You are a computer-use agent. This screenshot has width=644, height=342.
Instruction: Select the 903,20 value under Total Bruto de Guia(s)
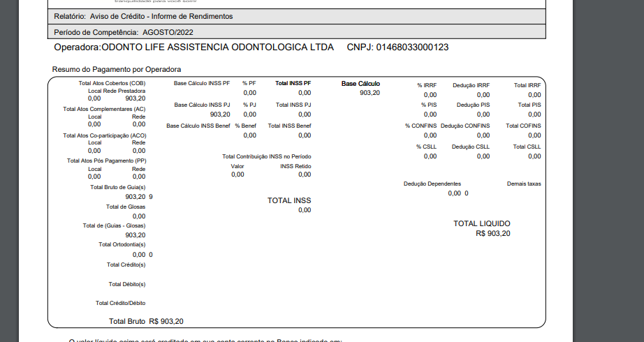click(x=136, y=197)
